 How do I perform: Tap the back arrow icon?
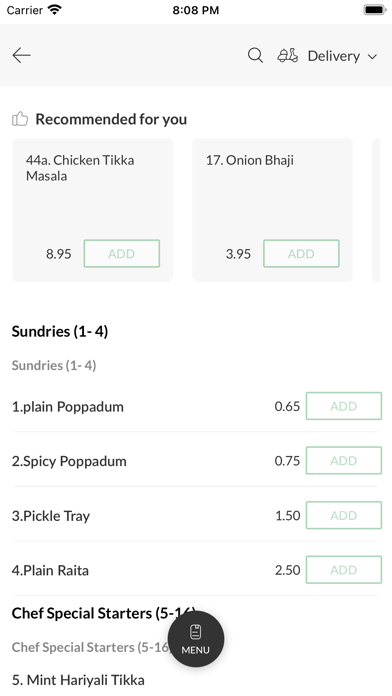(21, 55)
